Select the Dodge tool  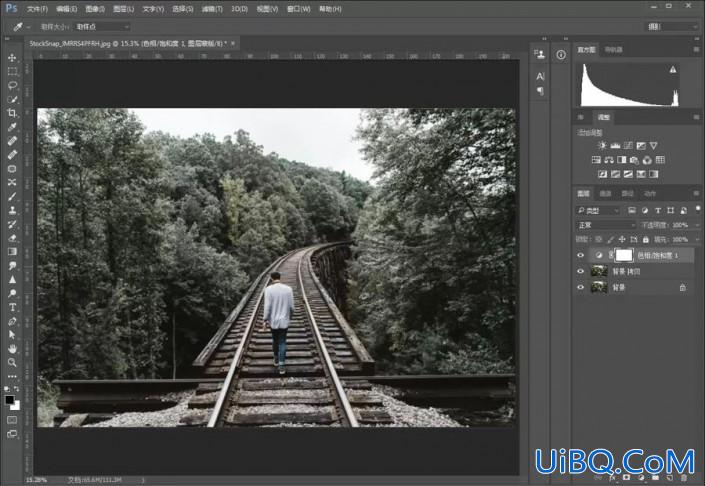pos(12,293)
